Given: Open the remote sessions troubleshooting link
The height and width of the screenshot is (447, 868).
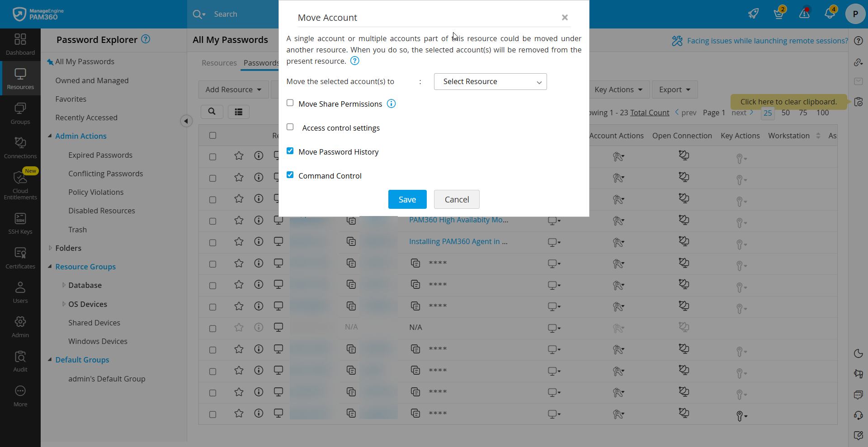Looking at the screenshot, I should 767,41.
